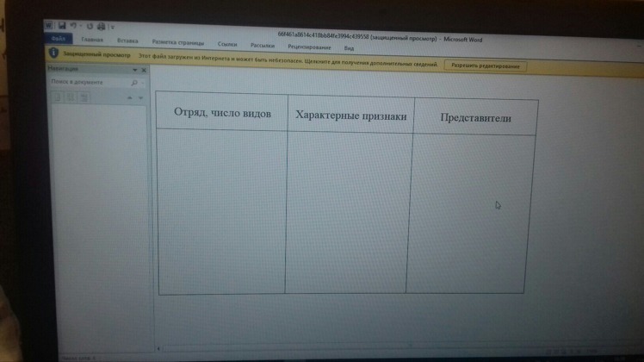Switch to the Главная ribbon tab
The width and height of the screenshot is (644, 362).
(x=92, y=40)
